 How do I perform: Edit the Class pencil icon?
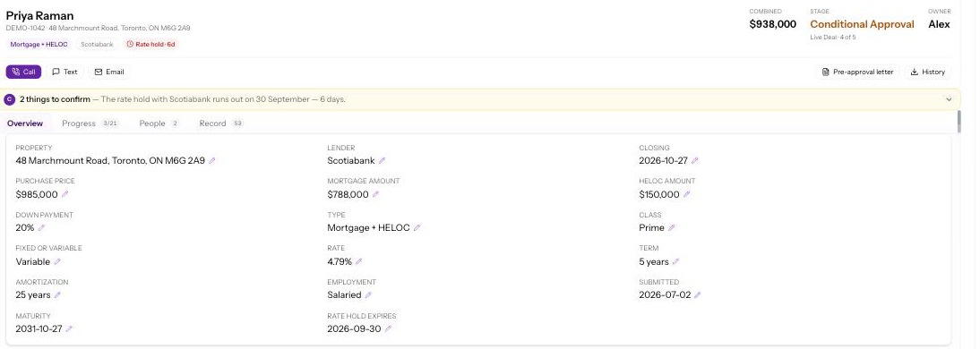click(x=671, y=228)
